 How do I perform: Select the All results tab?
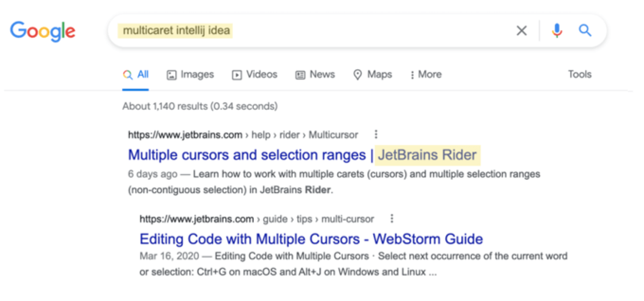[135, 74]
